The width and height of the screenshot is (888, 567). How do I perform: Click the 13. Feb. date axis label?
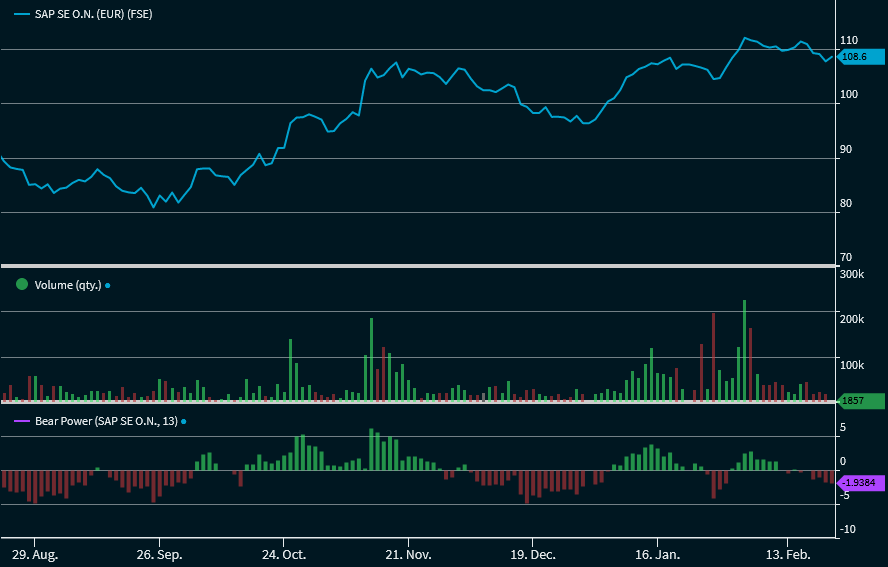(x=785, y=554)
